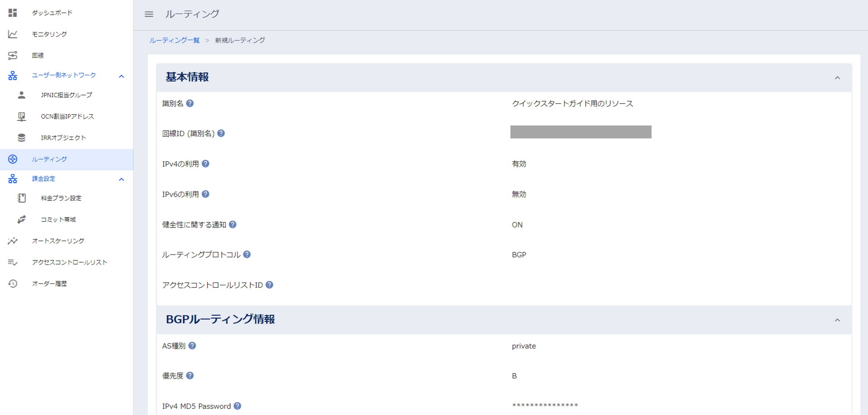868x415 pixels.
Task: Click help icon next to ルーティングプロトコル
Action: tap(247, 255)
